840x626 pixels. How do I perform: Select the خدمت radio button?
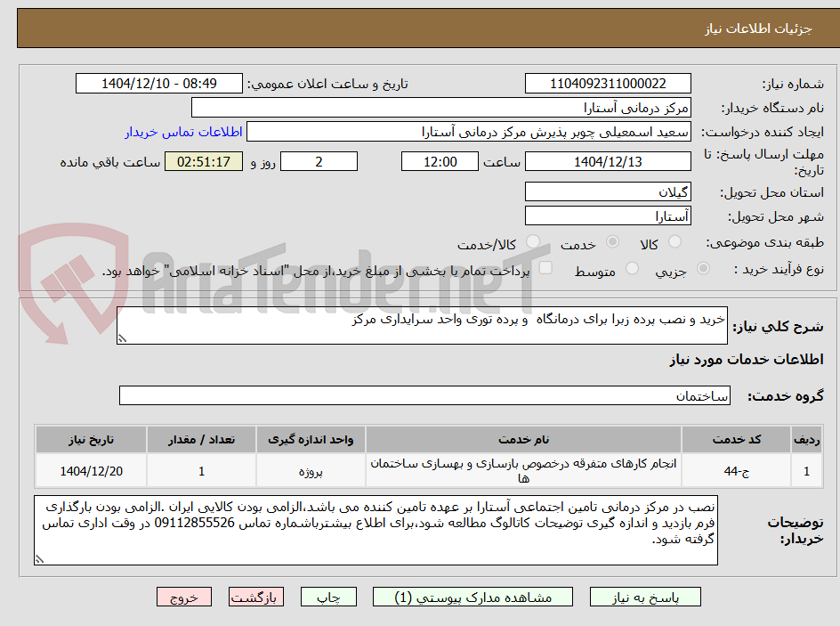(612, 242)
